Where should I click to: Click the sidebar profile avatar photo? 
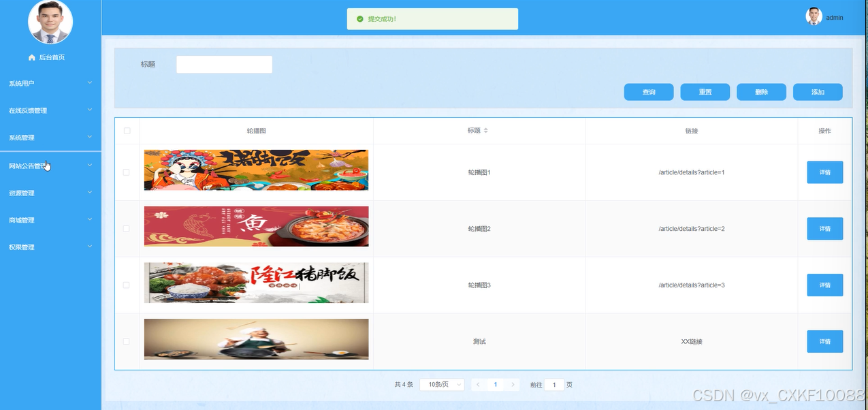[x=50, y=21]
